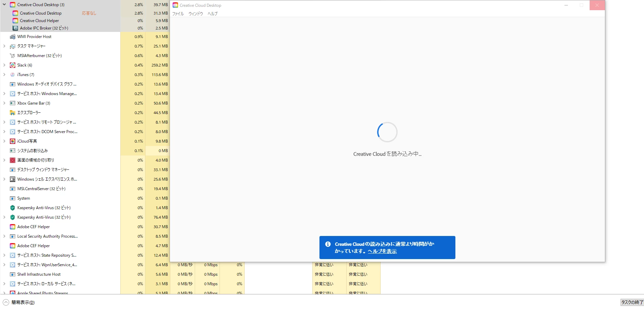Click the 113.6 MB memory cell for iTunes

158,75
